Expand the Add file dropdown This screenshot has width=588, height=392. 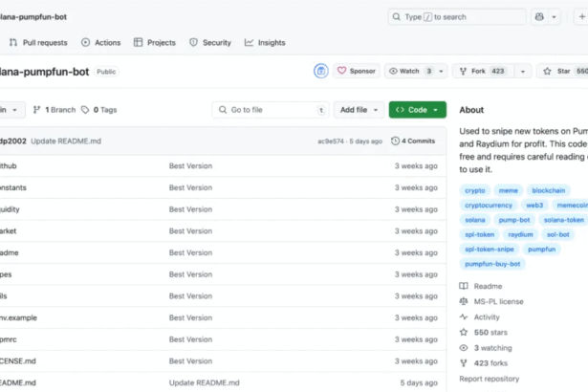coord(359,110)
